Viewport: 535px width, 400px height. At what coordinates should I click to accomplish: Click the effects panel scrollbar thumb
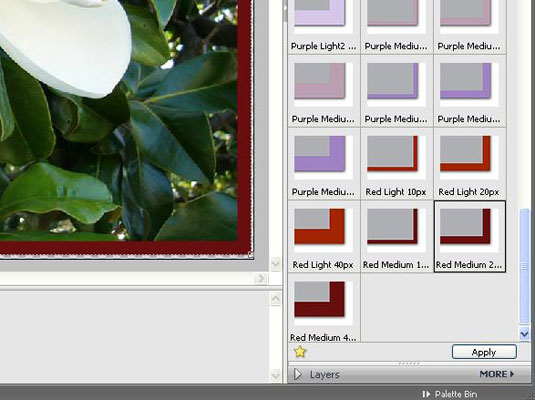[524, 266]
